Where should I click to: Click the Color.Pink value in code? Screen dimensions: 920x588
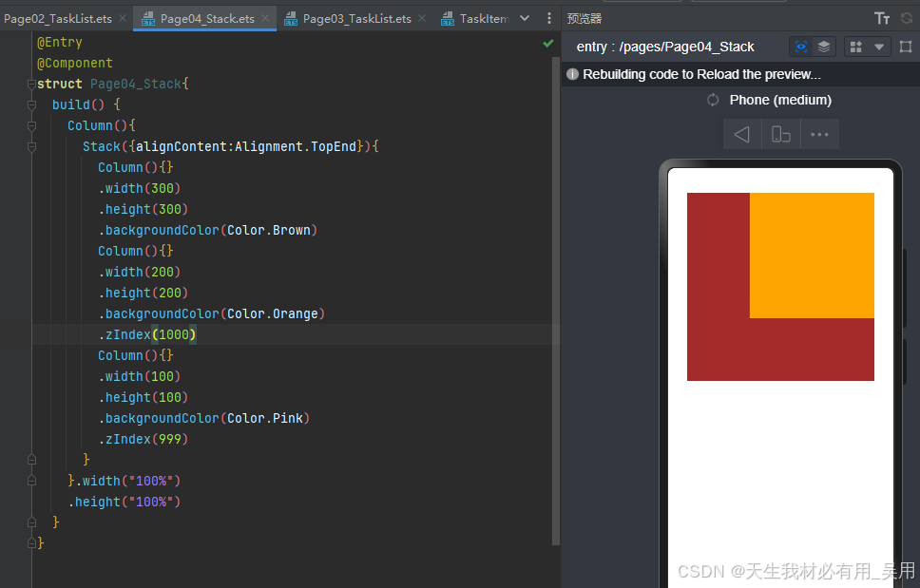pyautogui.click(x=264, y=418)
